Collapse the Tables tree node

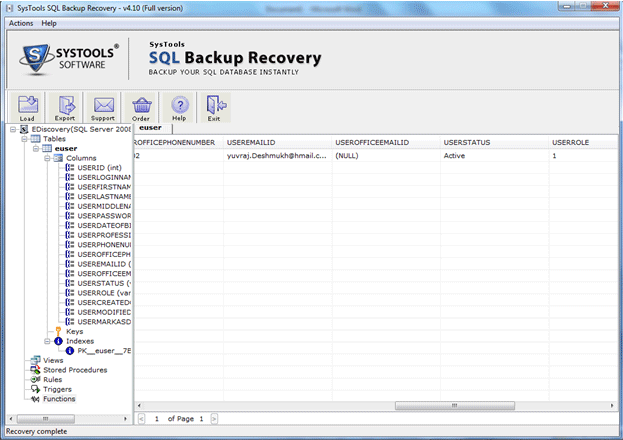[x=22, y=139]
